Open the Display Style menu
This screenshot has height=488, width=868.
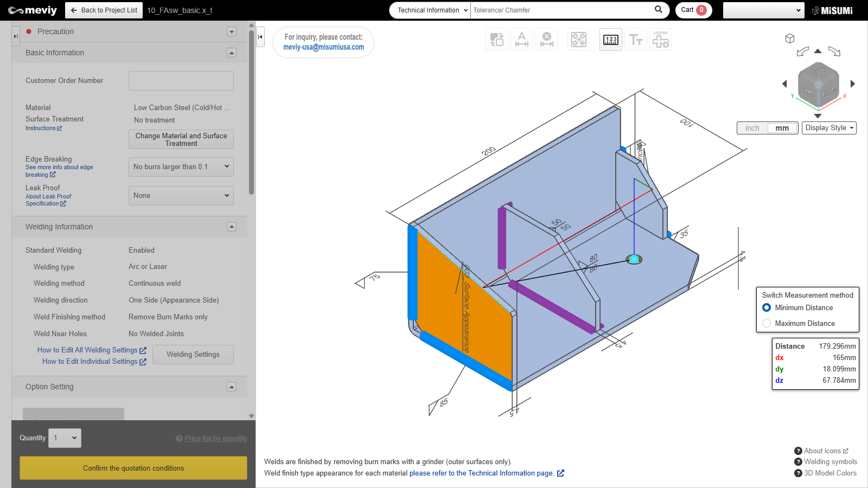829,128
